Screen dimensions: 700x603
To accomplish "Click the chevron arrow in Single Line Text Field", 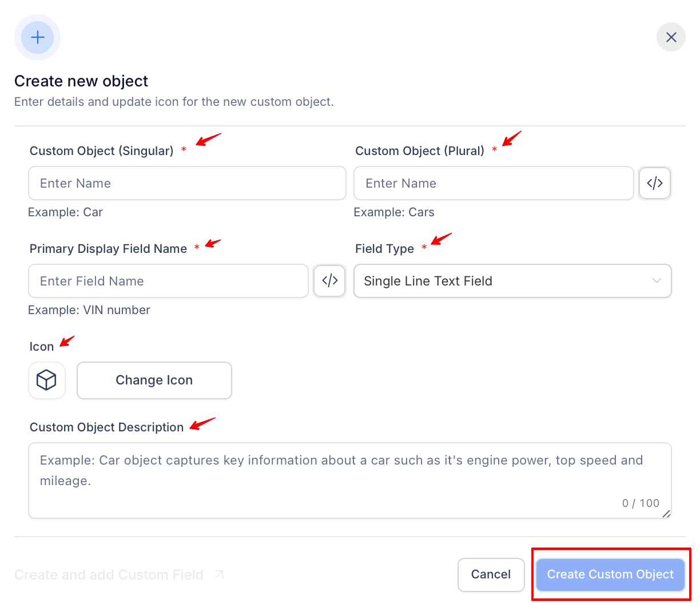I will point(657,281).
